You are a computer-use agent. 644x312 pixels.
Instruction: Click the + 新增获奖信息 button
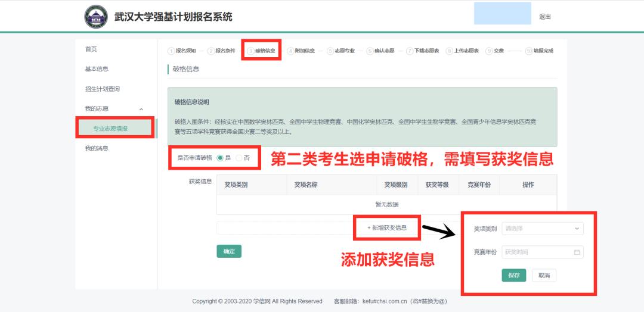[x=387, y=228]
